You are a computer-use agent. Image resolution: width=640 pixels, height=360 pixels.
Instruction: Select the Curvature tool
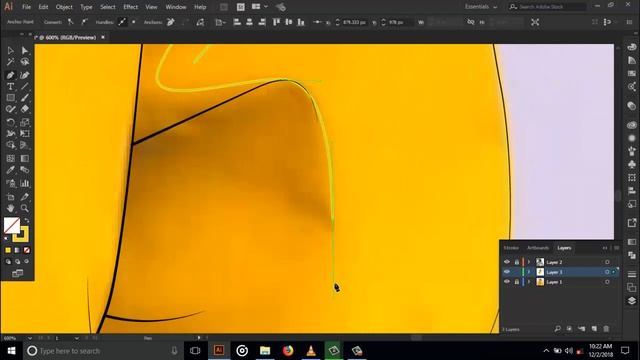point(24,75)
